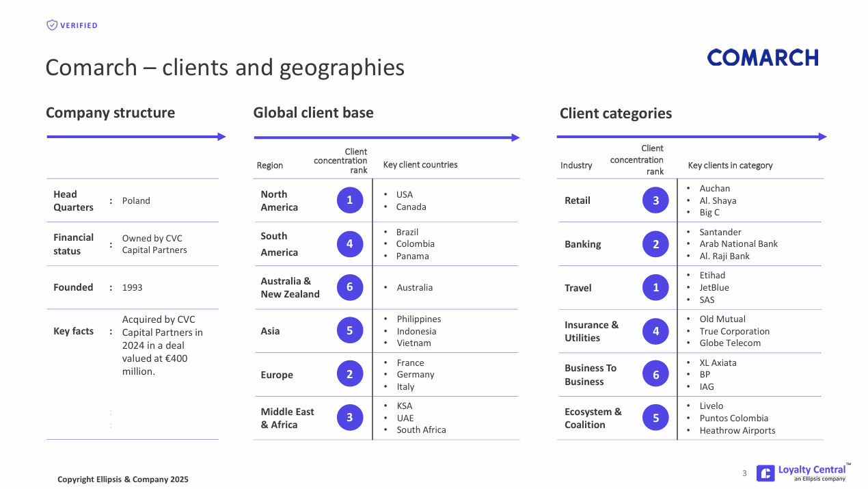Click the Business To Business rank 6 circle

[655, 375]
